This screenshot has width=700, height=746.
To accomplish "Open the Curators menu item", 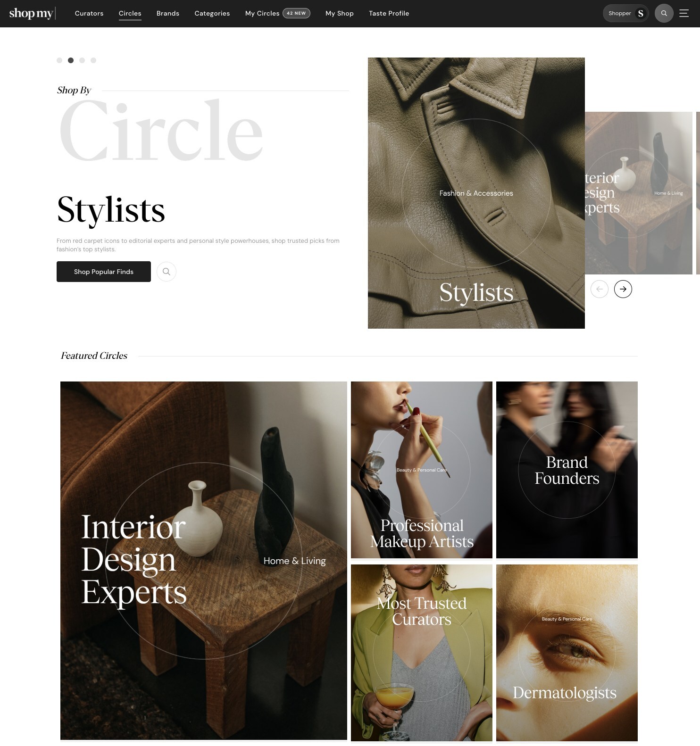I will pos(89,13).
